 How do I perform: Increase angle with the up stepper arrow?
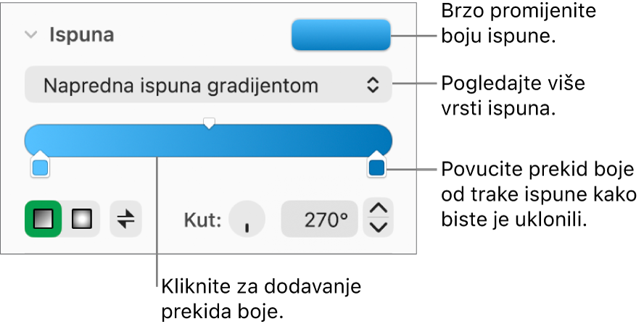pyautogui.click(x=379, y=209)
